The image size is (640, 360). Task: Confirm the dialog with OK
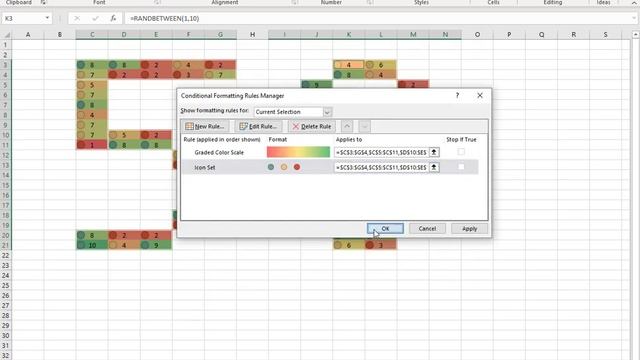385,229
